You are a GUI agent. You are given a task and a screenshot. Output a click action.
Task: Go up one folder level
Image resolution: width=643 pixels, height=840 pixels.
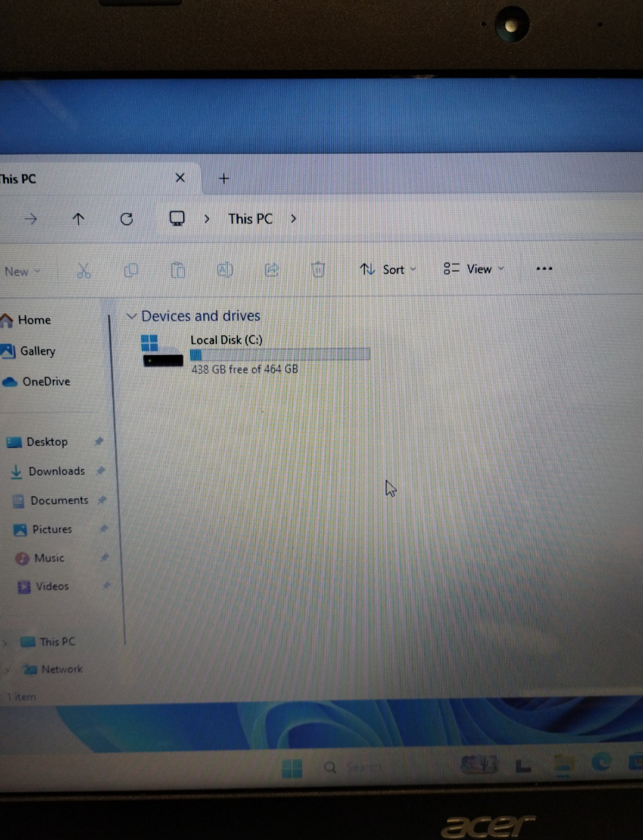coord(78,219)
